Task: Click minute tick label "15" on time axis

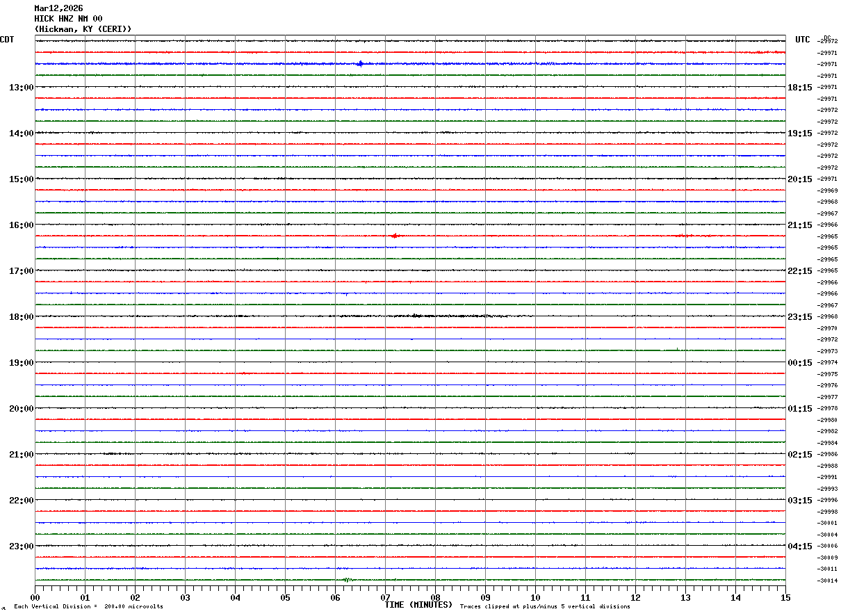Action: (785, 597)
